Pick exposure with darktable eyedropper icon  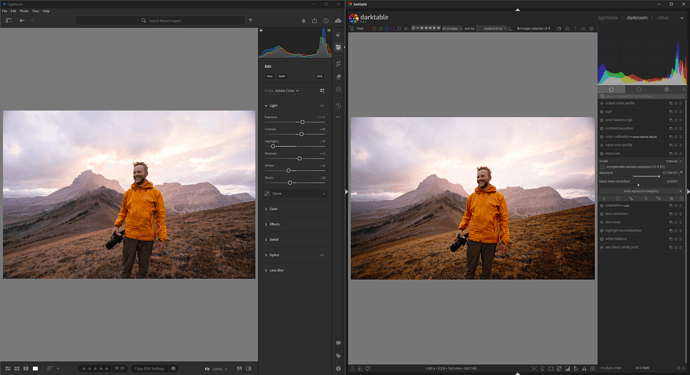click(681, 173)
